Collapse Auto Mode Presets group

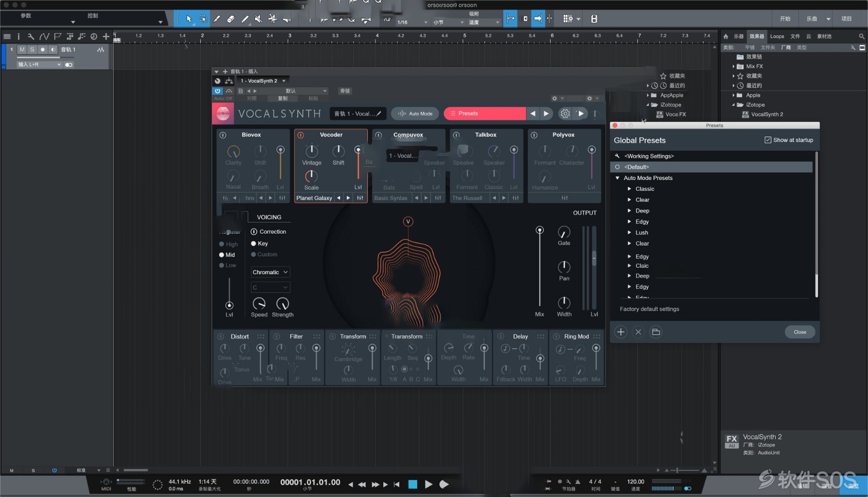point(617,178)
